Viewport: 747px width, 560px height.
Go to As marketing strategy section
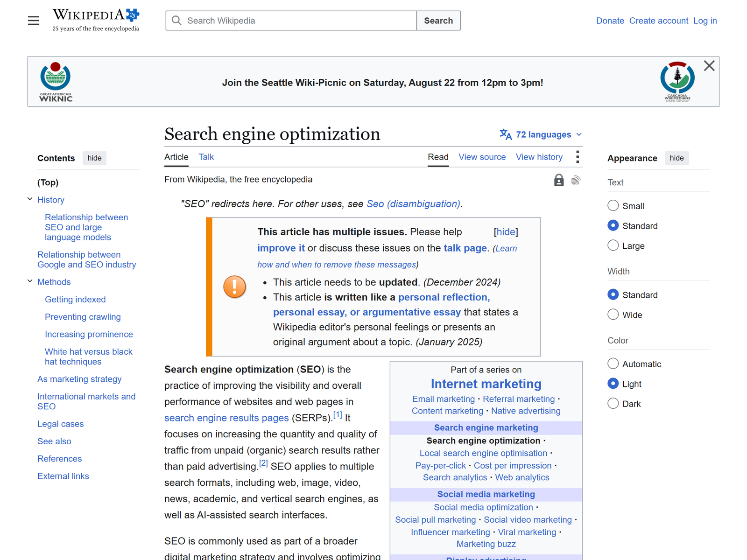79,379
